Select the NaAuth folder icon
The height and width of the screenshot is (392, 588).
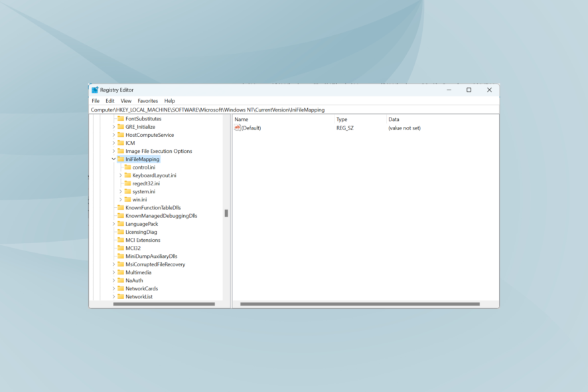click(121, 280)
